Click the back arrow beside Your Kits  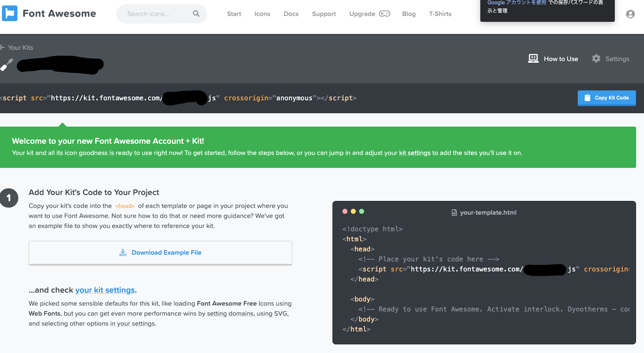tap(2, 47)
